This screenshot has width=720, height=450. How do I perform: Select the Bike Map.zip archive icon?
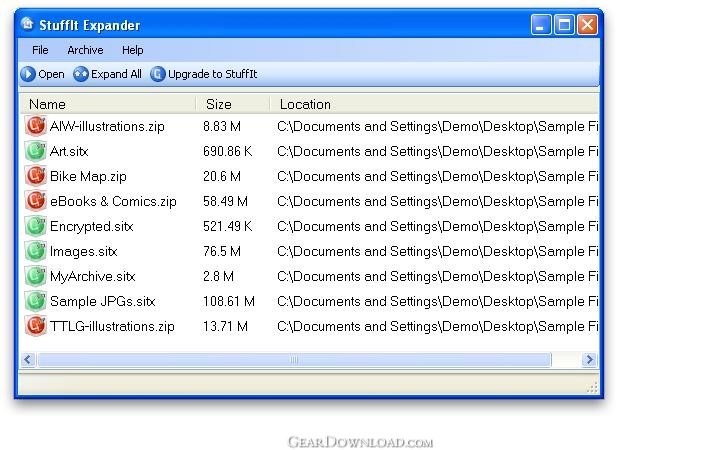tap(36, 176)
